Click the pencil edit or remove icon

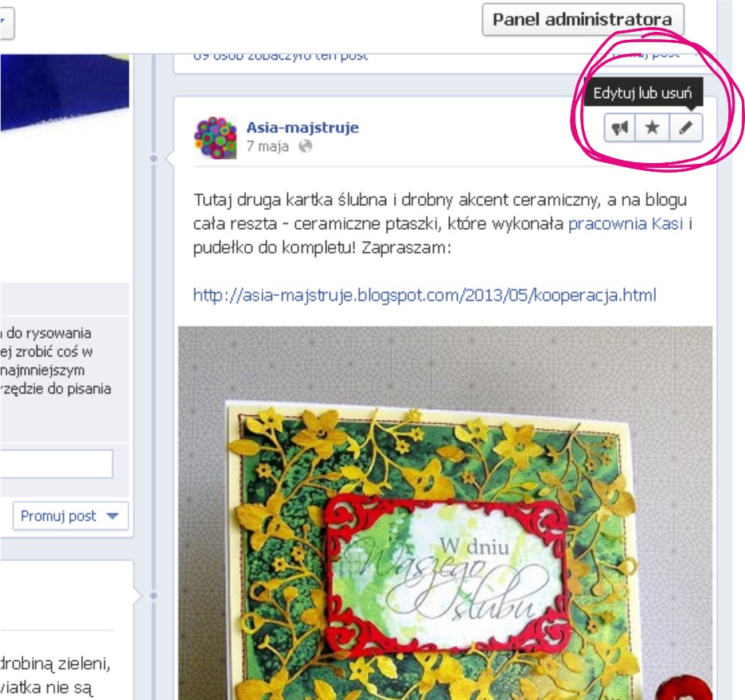tap(685, 127)
